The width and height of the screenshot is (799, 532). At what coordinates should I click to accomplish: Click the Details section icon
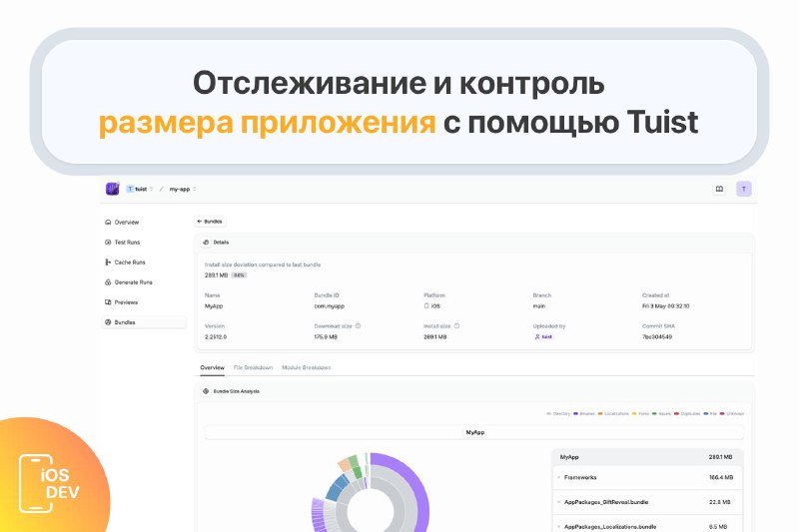(x=206, y=243)
